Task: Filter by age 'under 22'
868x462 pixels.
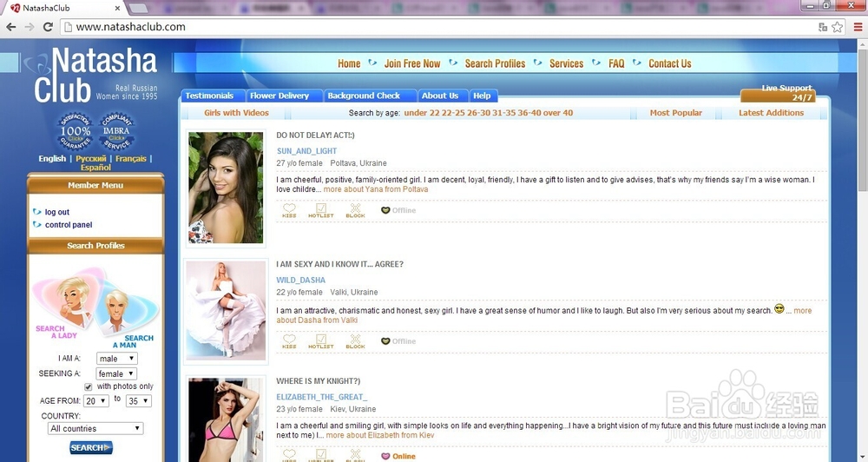Action: pos(421,113)
